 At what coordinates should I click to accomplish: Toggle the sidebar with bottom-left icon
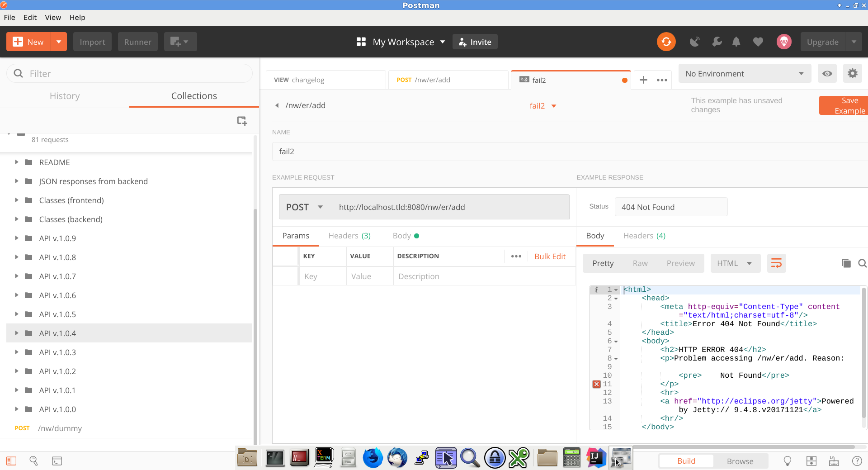(11, 461)
